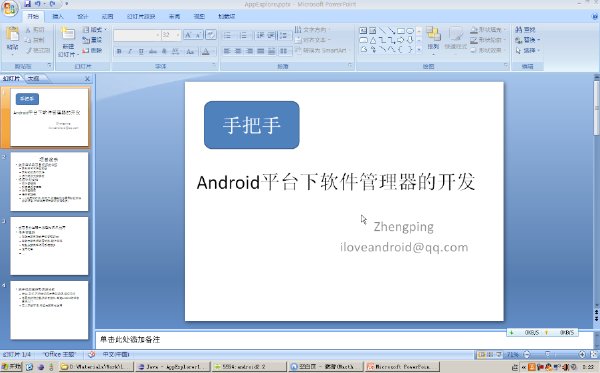Open the 幻灯片放映 (Slide Show) ribbon tab
This screenshot has width=600, height=373.
click(x=141, y=16)
